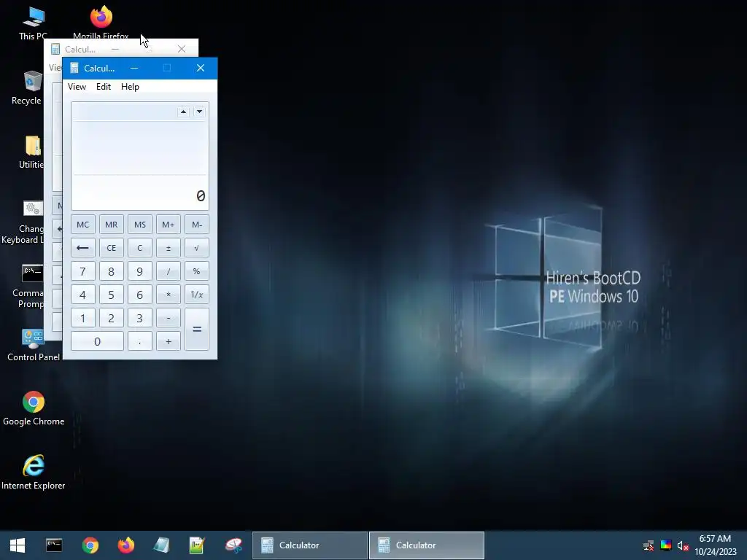The image size is (747, 560).
Task: Click the red-white taskbar utility icon
Action: [233, 545]
